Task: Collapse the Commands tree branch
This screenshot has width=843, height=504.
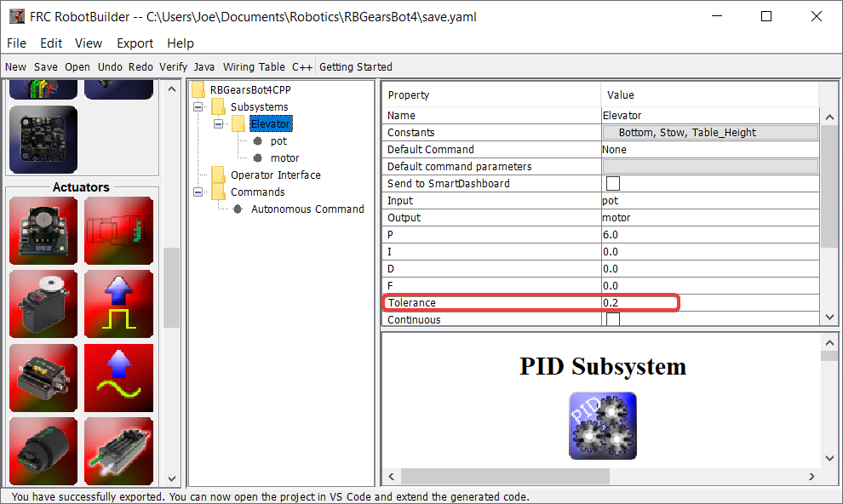Action: (197, 192)
